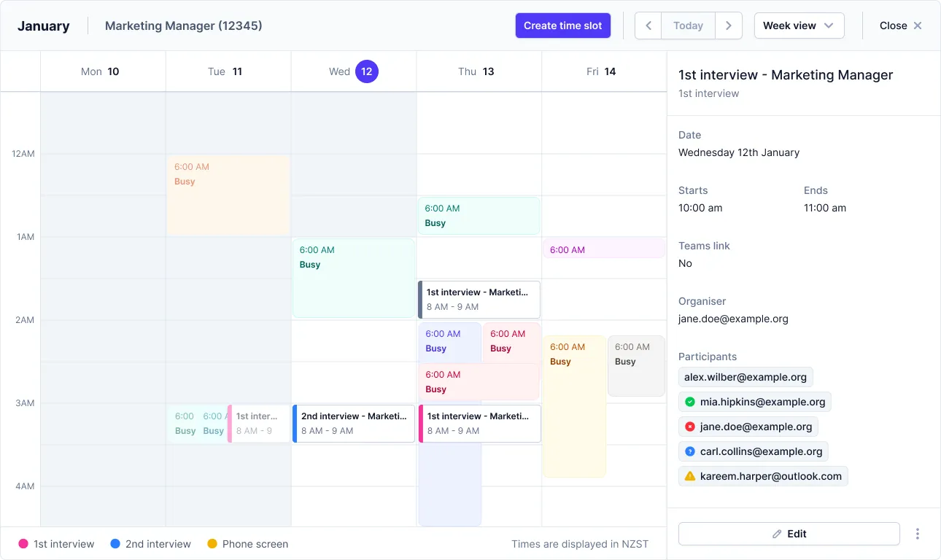This screenshot has height=560, width=941.
Task: Jump to Today in the calendar
Action: click(x=688, y=26)
